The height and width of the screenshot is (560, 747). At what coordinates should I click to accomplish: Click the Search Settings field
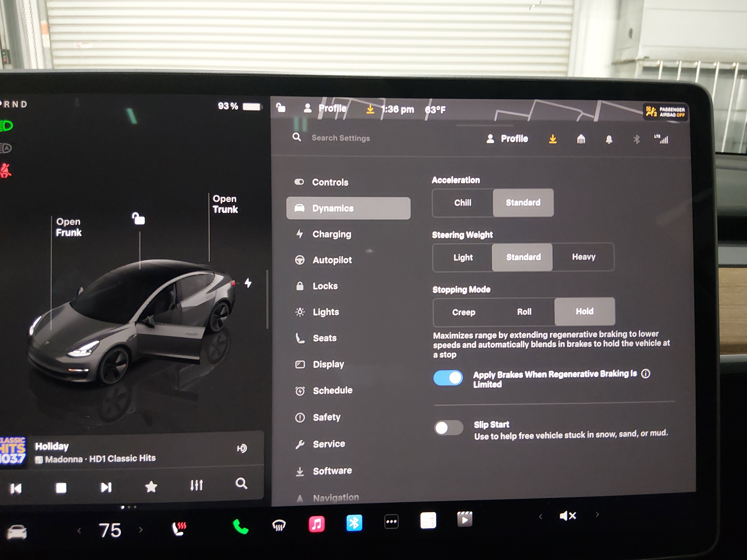pyautogui.click(x=340, y=138)
